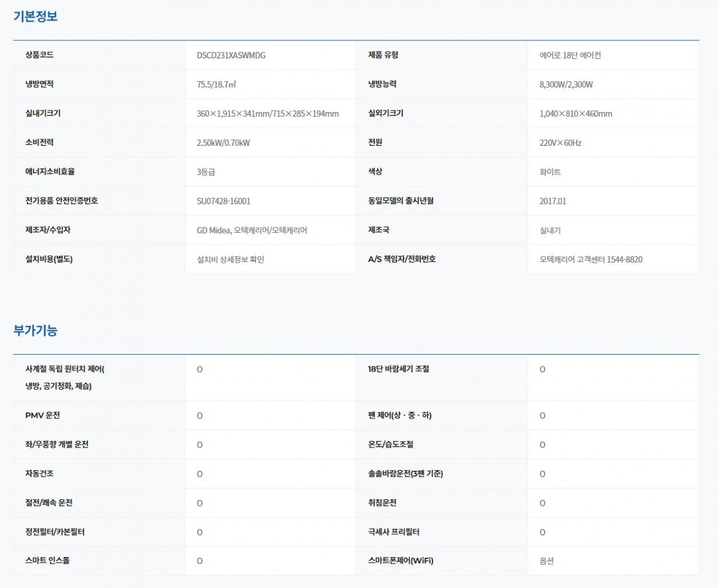Click the 냉방면적 value 75.5/18.7㎡
This screenshot has width=718, height=588.
pyautogui.click(x=217, y=85)
